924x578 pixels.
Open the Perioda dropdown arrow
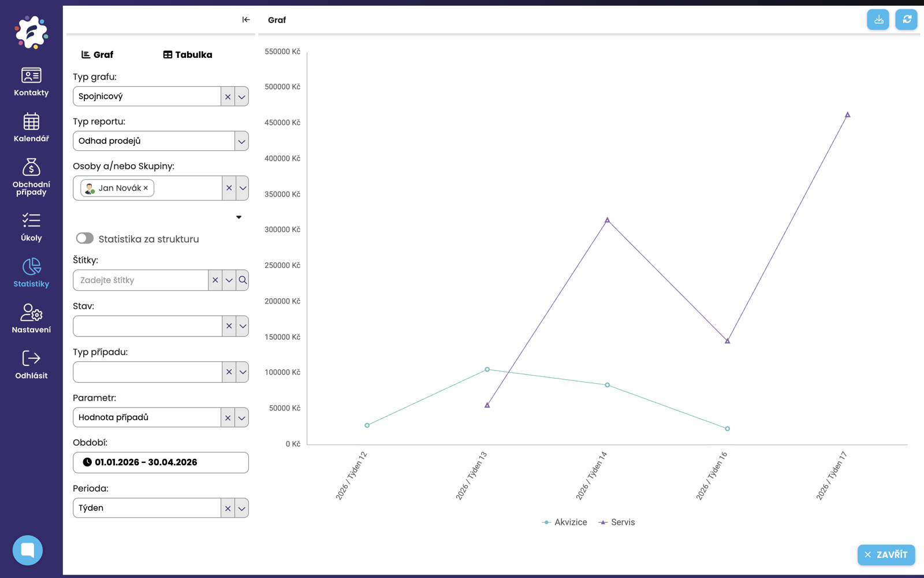click(x=241, y=509)
